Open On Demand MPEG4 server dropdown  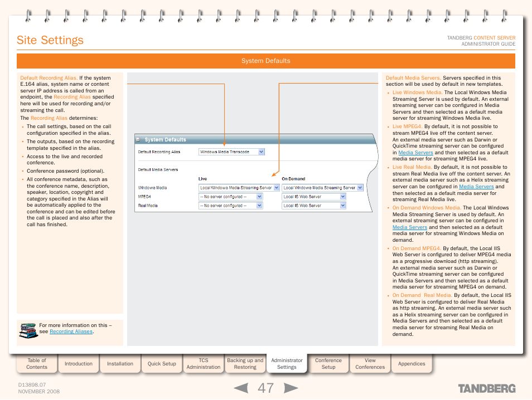pyautogui.click(x=314, y=197)
